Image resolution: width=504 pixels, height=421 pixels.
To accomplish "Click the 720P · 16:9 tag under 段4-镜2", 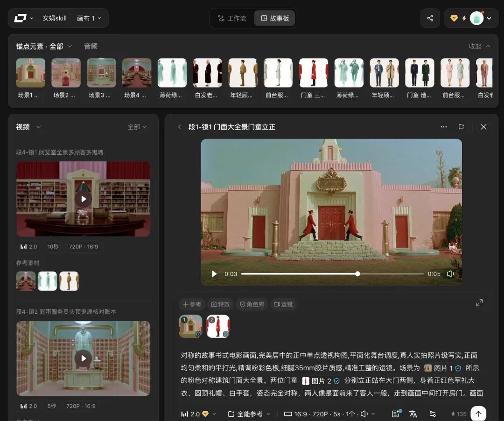I will point(81,406).
